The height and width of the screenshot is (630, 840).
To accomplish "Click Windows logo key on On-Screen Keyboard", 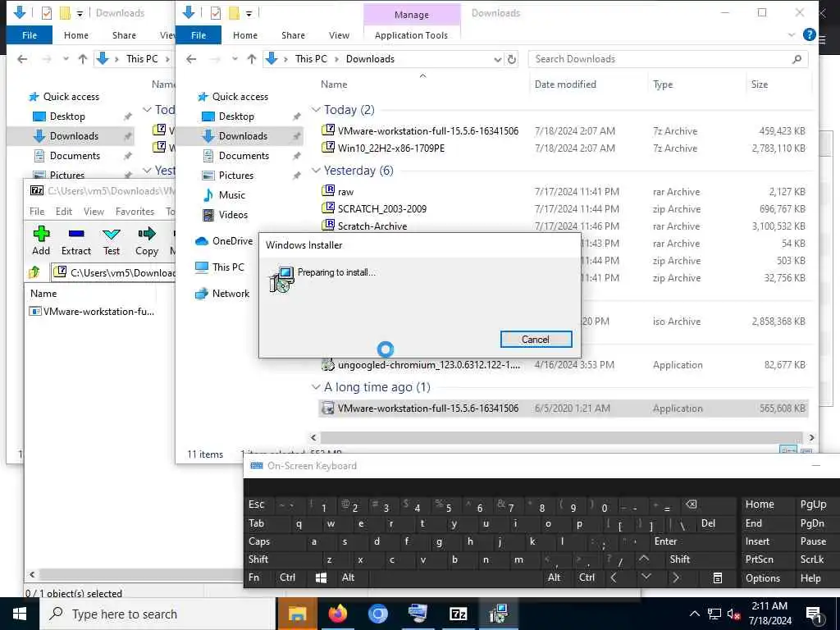I will 321,577.
